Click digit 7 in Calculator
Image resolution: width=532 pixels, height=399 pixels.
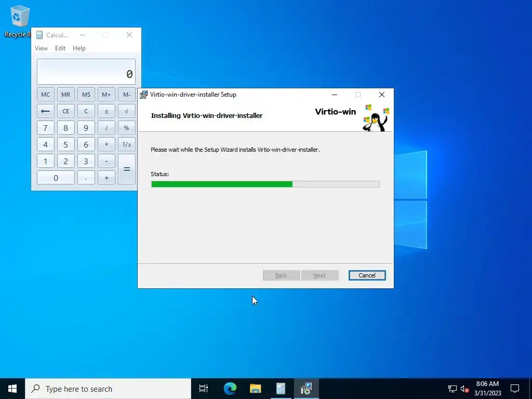[46, 128]
